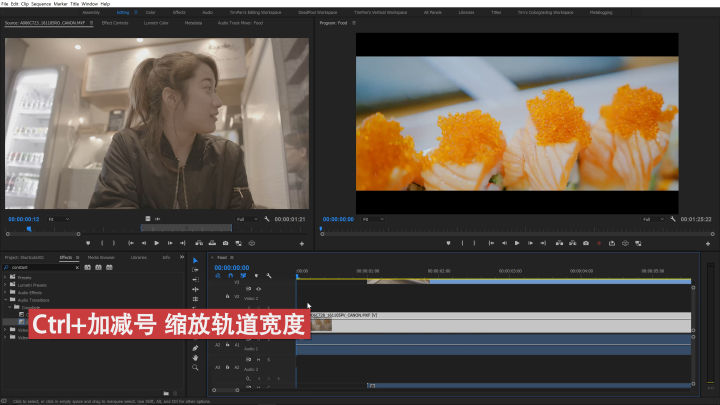Open the Marker menu
The height and width of the screenshot is (405, 720).
pyautogui.click(x=61, y=3)
